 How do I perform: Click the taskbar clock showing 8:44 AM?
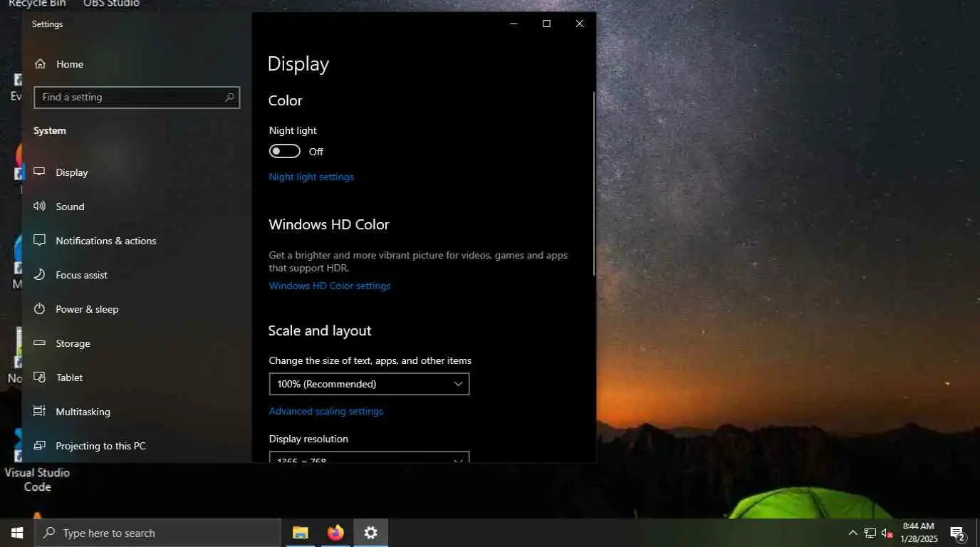(918, 533)
